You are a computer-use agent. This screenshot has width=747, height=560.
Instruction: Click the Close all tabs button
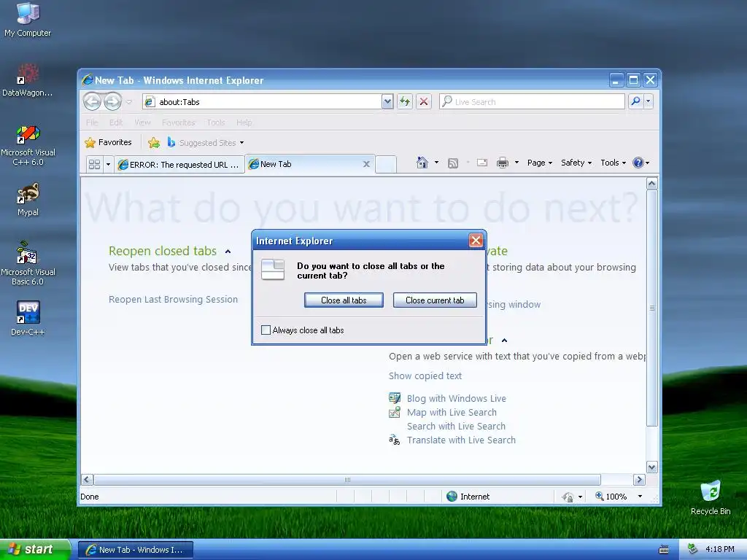pyautogui.click(x=344, y=300)
